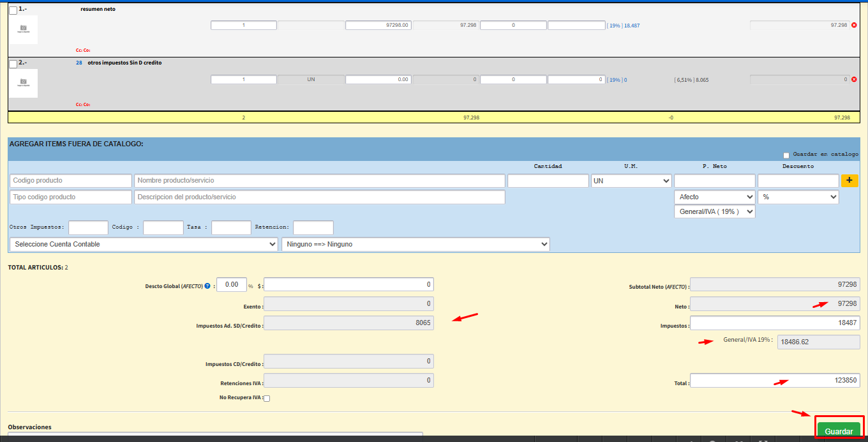Screen dimensions: 868x442
Task: Click the image placeholder for item 2
Action: pyautogui.click(x=23, y=83)
